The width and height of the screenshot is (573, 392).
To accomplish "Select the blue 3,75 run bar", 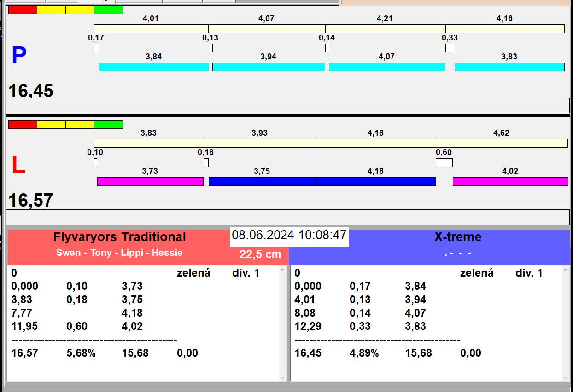I will [262, 182].
